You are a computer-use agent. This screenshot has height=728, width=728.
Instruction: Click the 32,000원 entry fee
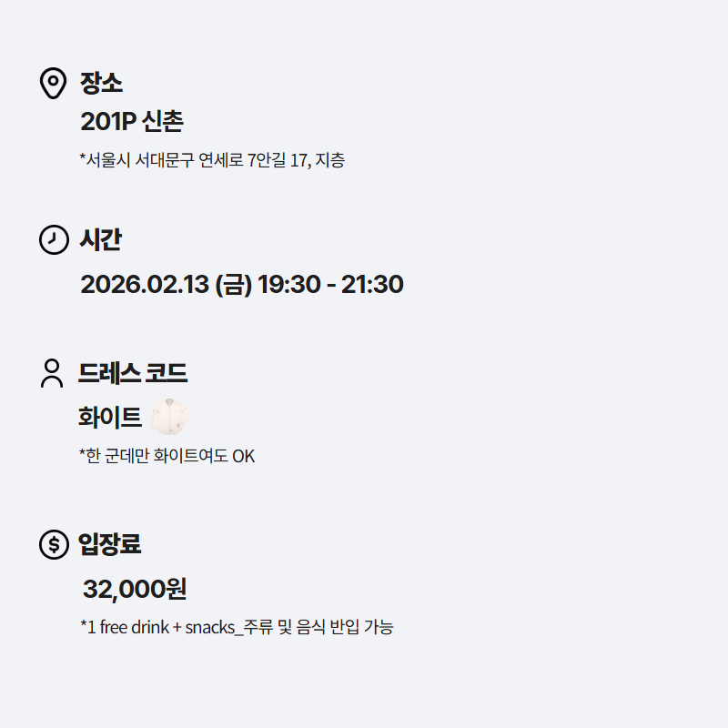click(x=135, y=590)
